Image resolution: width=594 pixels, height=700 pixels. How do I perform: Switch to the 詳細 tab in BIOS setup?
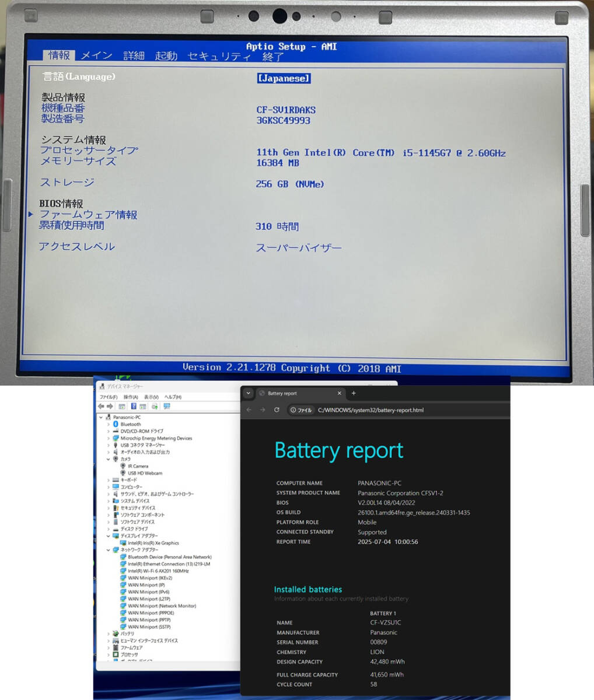click(134, 55)
